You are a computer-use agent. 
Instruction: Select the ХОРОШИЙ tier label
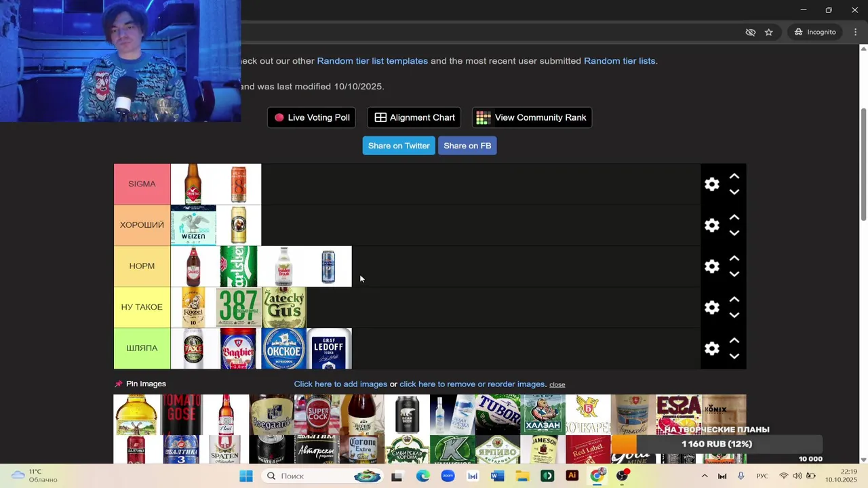pyautogui.click(x=142, y=225)
